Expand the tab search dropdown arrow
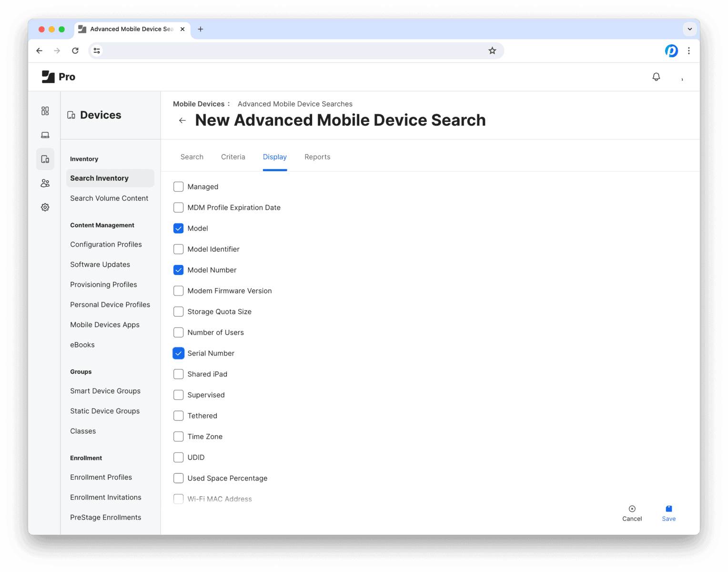Image resolution: width=728 pixels, height=572 pixels. point(689,29)
